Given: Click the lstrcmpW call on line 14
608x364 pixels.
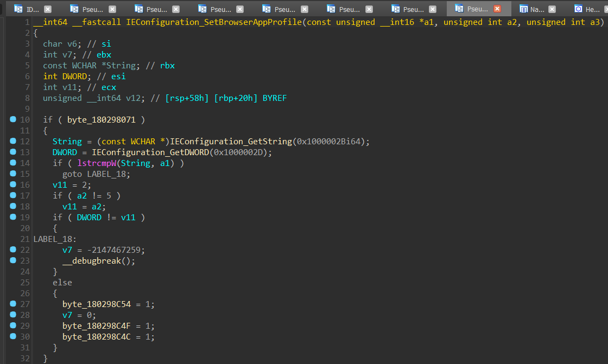Looking at the screenshot, I should (x=97, y=163).
